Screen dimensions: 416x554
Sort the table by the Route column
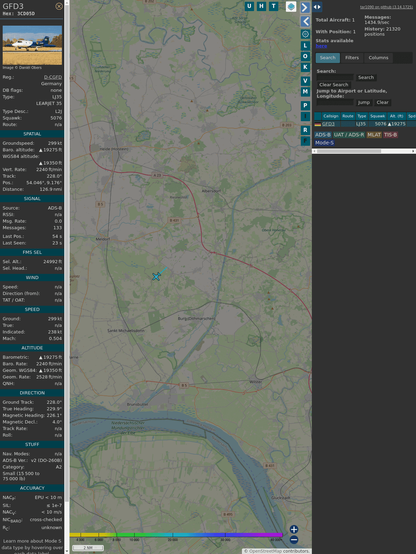pos(348,116)
